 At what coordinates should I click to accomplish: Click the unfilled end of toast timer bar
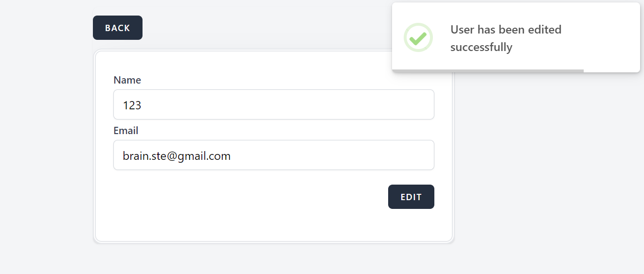pyautogui.click(x=611, y=71)
